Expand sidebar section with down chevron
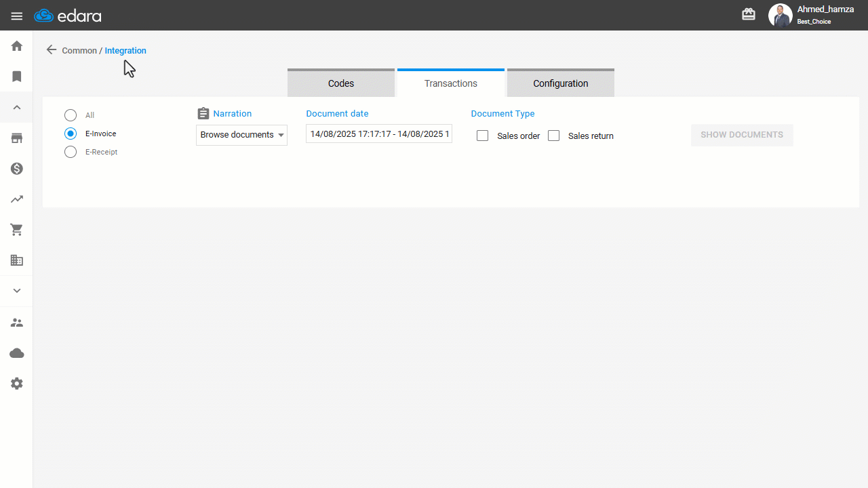Image resolution: width=868 pixels, height=488 pixels. (x=17, y=291)
